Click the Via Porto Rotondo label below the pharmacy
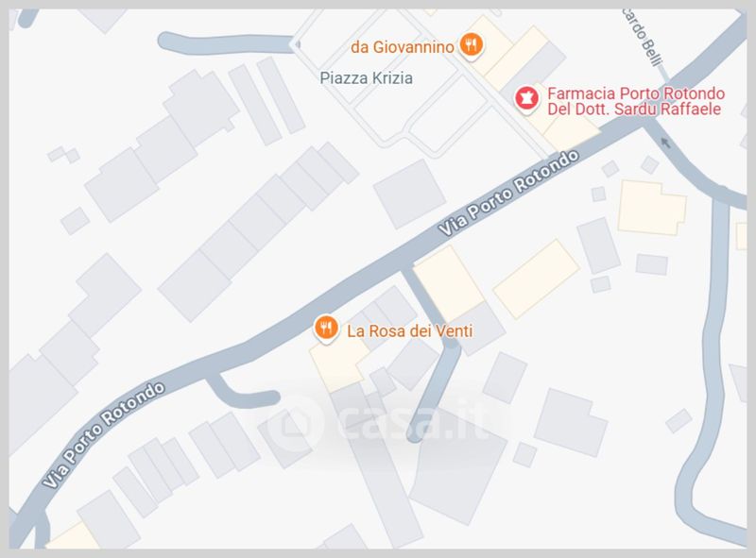Screen dimensions: 756x558 pos(508,193)
